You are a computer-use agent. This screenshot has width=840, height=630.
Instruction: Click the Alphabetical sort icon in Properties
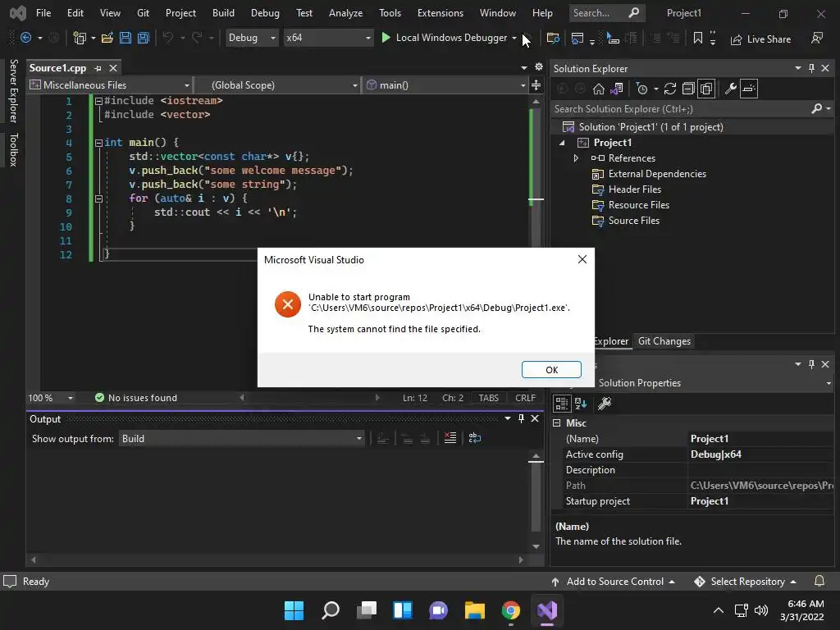tap(581, 404)
